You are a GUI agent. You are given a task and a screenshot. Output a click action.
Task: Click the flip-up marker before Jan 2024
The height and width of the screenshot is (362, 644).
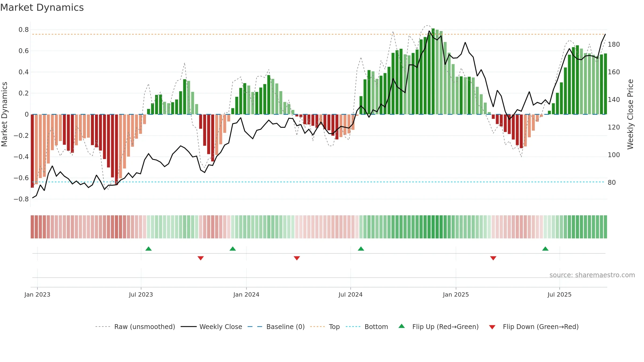pyautogui.click(x=233, y=249)
